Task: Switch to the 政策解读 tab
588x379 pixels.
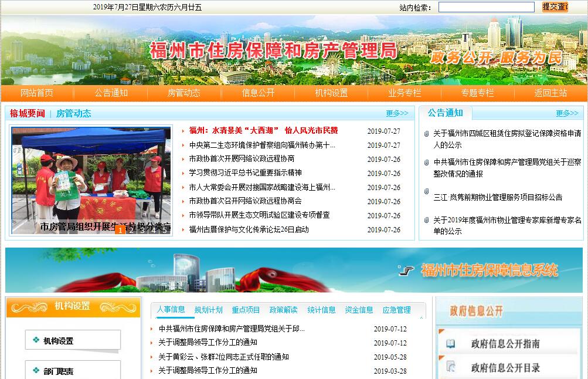Action: click(x=283, y=310)
